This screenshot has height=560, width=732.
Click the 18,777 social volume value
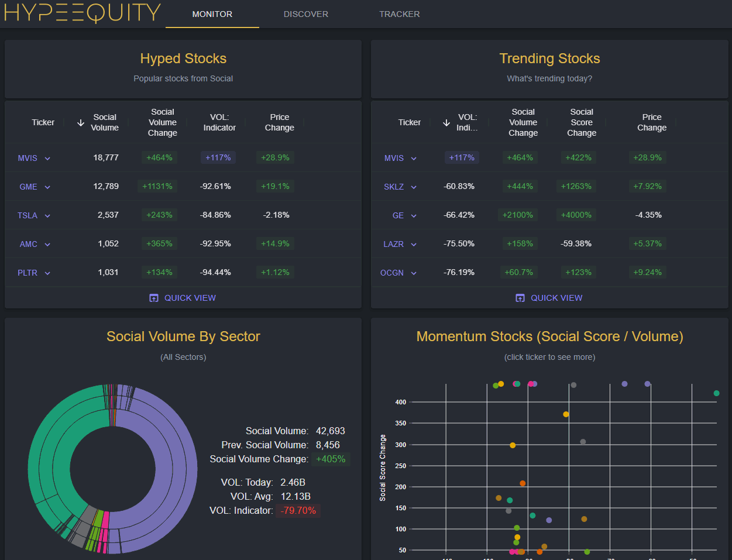pos(106,157)
